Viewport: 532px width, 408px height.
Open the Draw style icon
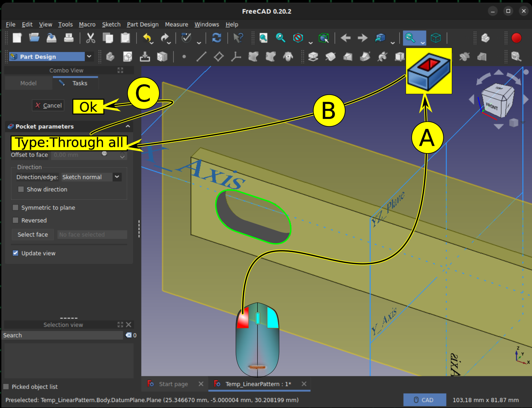pyautogui.click(x=298, y=38)
